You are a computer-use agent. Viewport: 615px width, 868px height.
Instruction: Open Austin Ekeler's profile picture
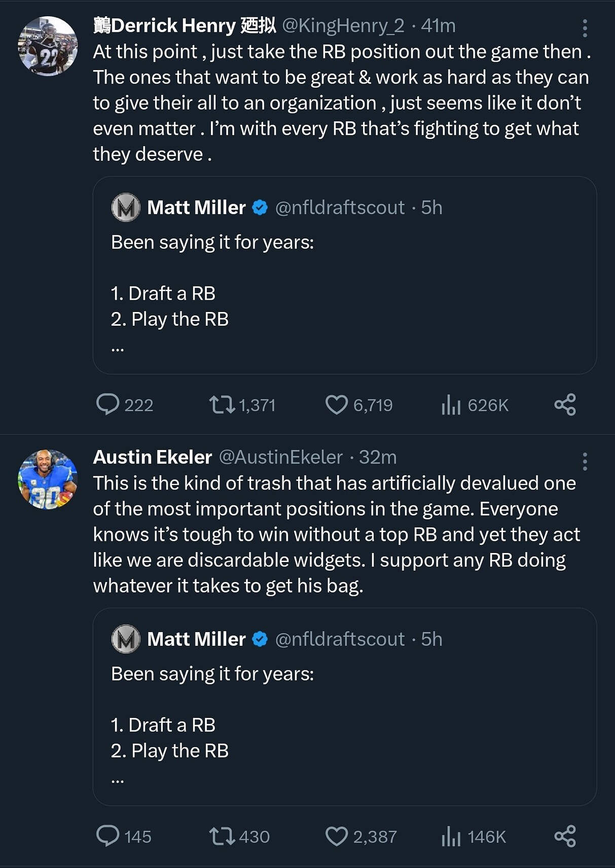pos(48,479)
